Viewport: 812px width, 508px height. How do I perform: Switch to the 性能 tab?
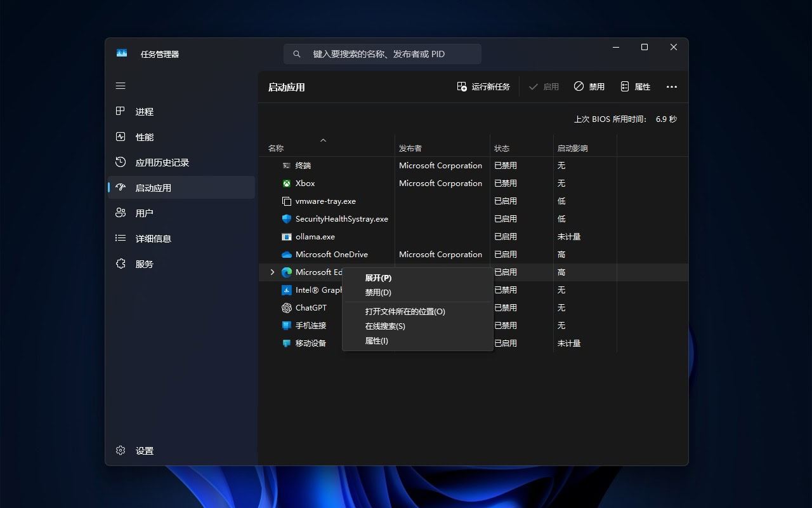tap(144, 137)
